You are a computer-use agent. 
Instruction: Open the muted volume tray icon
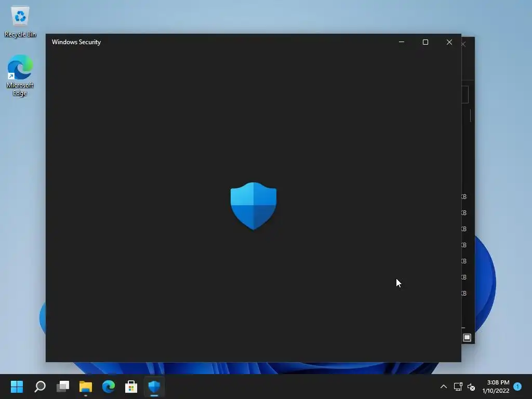pos(471,387)
